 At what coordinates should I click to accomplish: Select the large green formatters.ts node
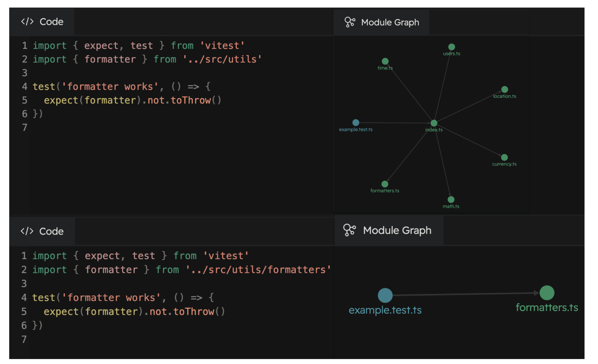pyautogui.click(x=547, y=293)
